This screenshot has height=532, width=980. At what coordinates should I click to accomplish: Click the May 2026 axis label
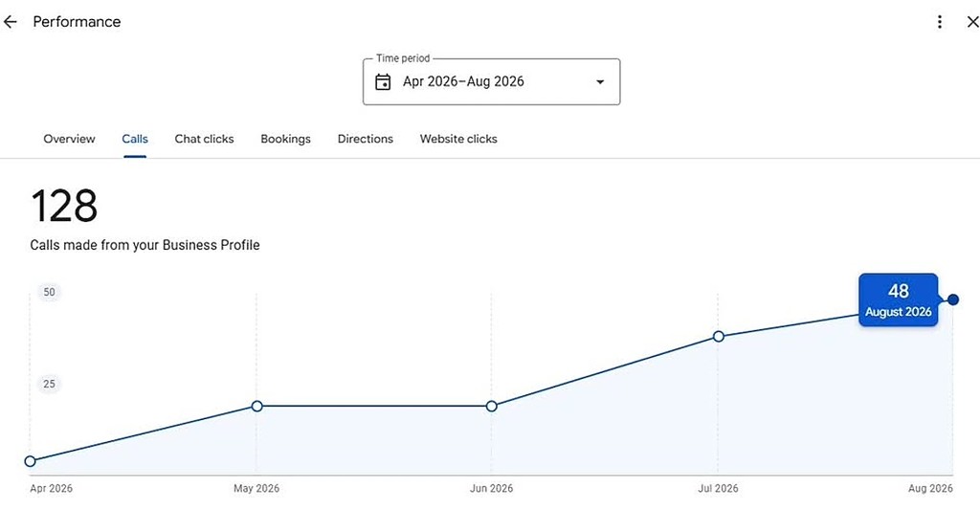[x=256, y=488]
